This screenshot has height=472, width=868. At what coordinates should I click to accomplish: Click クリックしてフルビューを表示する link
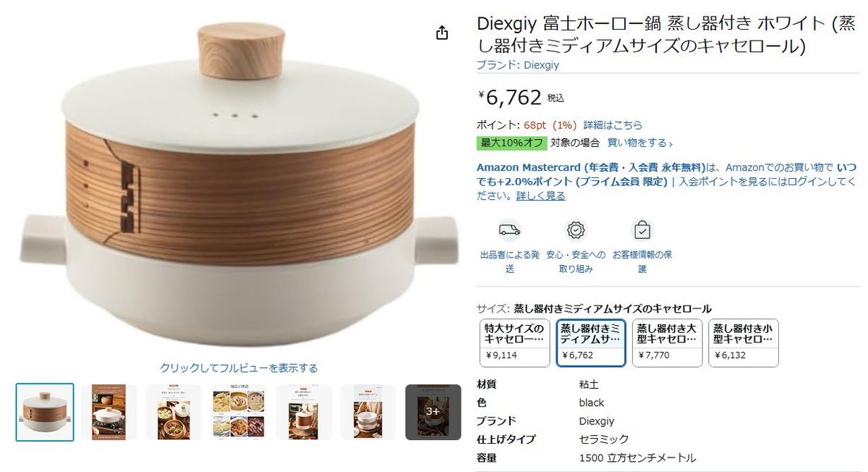pyautogui.click(x=239, y=368)
